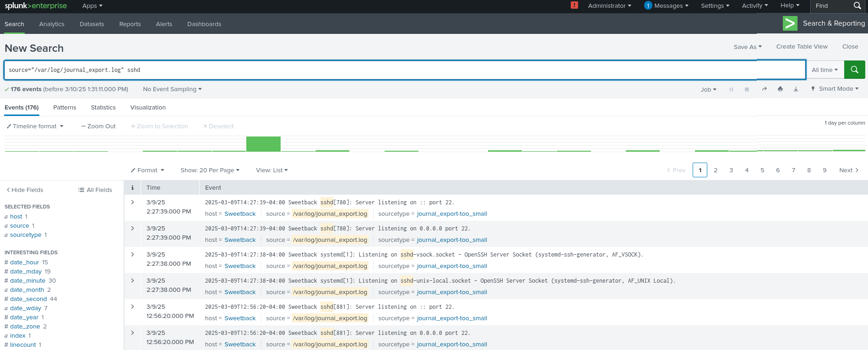Click the Find magnifier icon
This screenshot has height=350, width=868.
[x=857, y=5]
